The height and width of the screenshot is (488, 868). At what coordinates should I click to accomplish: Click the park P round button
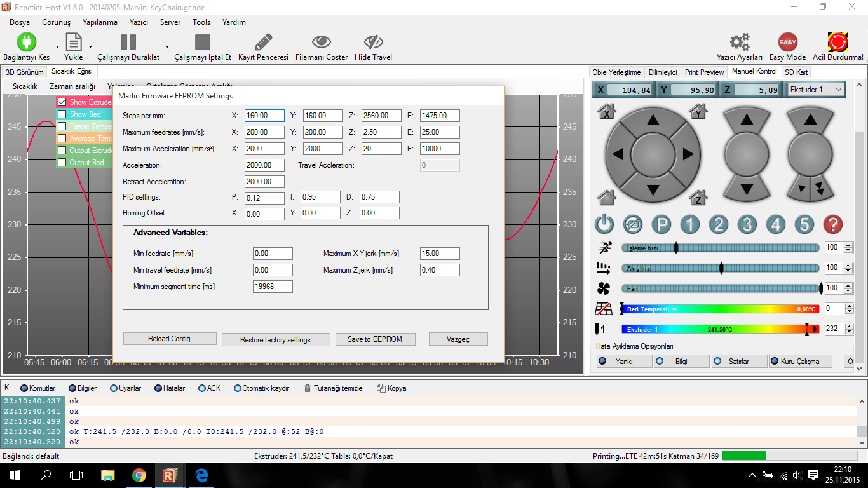tap(661, 224)
